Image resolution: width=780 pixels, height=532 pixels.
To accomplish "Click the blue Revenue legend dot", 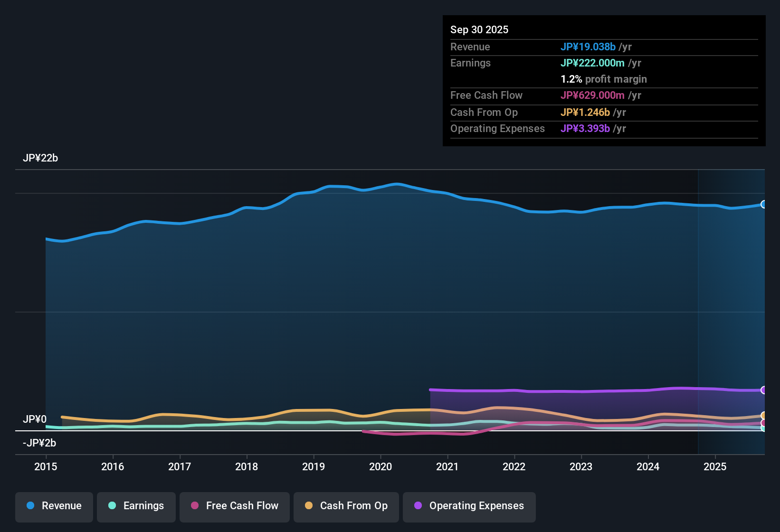I will (x=30, y=506).
